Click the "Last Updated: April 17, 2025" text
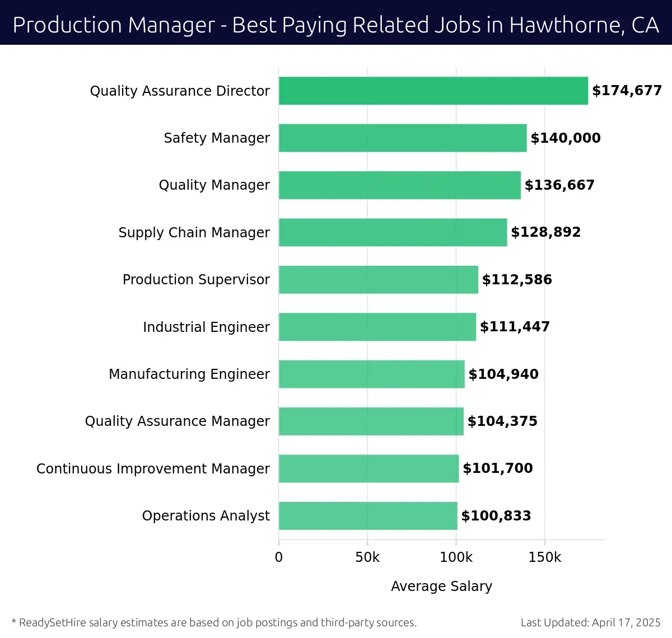672x638 pixels. pyautogui.click(x=591, y=622)
